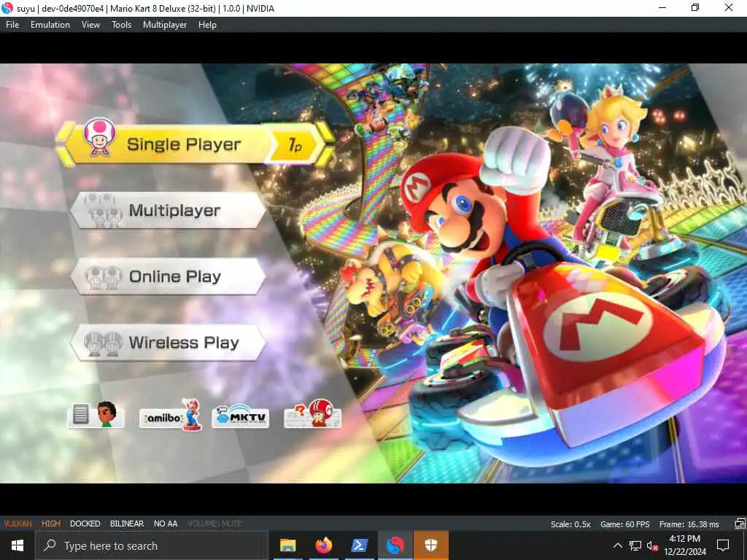Switch the BILINEAR filter setting

(x=127, y=524)
